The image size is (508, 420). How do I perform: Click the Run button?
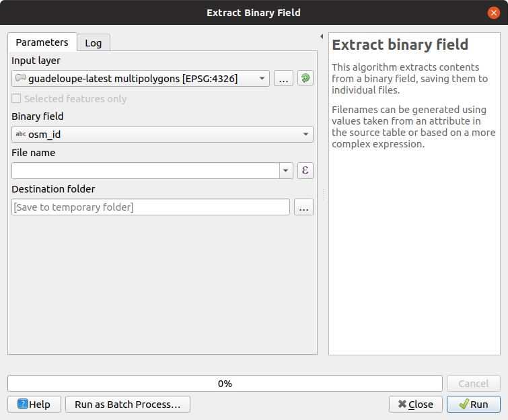[x=473, y=404]
